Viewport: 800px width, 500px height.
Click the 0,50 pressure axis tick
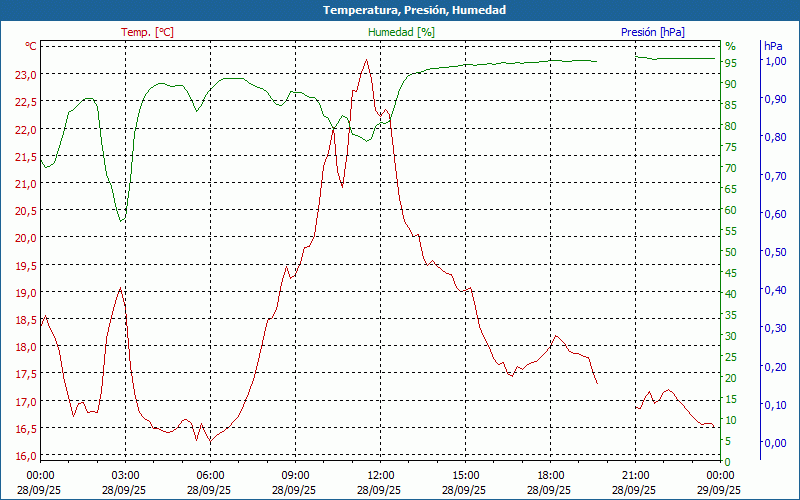pos(775,252)
